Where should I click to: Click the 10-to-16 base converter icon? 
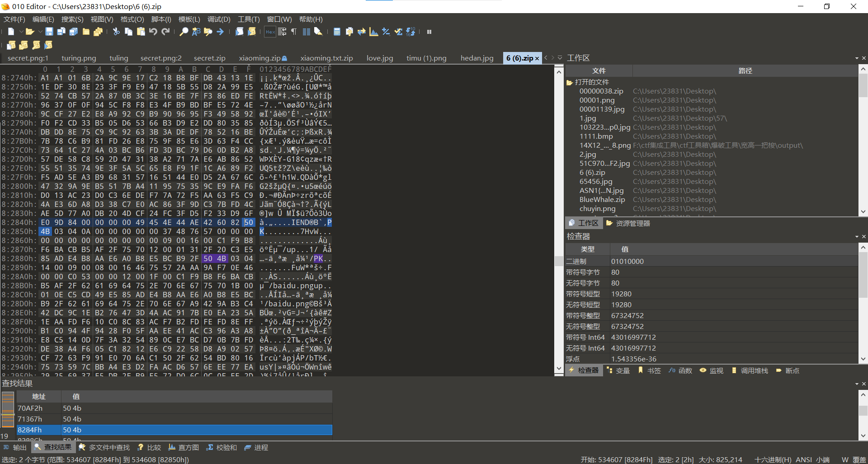click(x=410, y=32)
